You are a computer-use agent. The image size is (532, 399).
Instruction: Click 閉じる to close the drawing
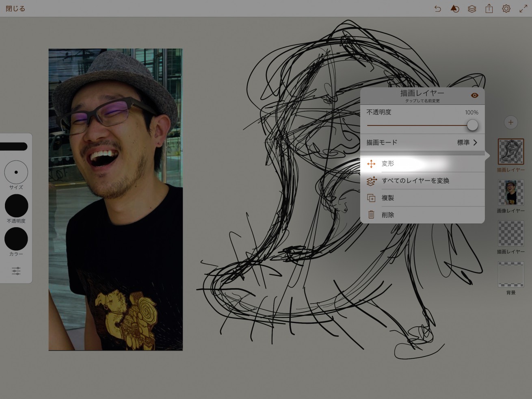15,9
